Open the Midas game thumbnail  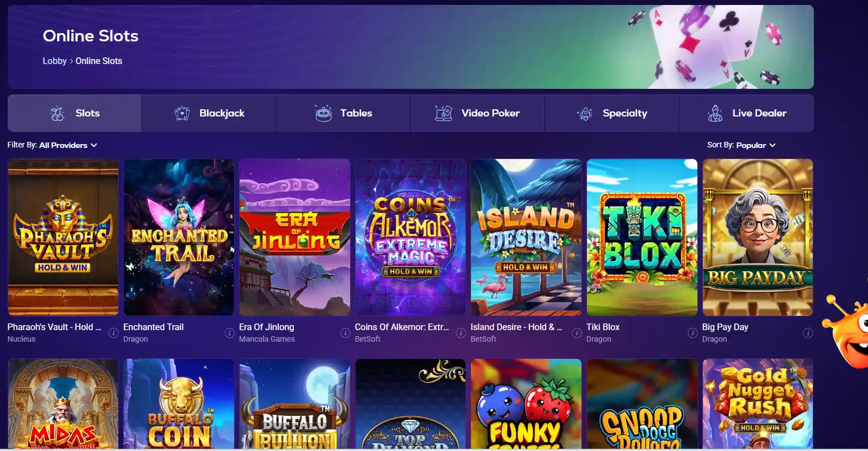coord(63,404)
